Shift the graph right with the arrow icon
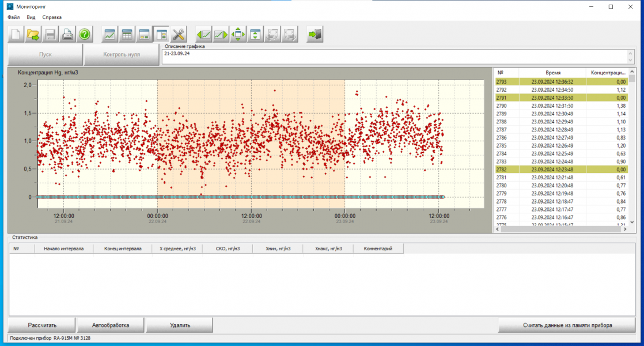Image resolution: width=644 pixels, height=346 pixels. pyautogui.click(x=221, y=35)
